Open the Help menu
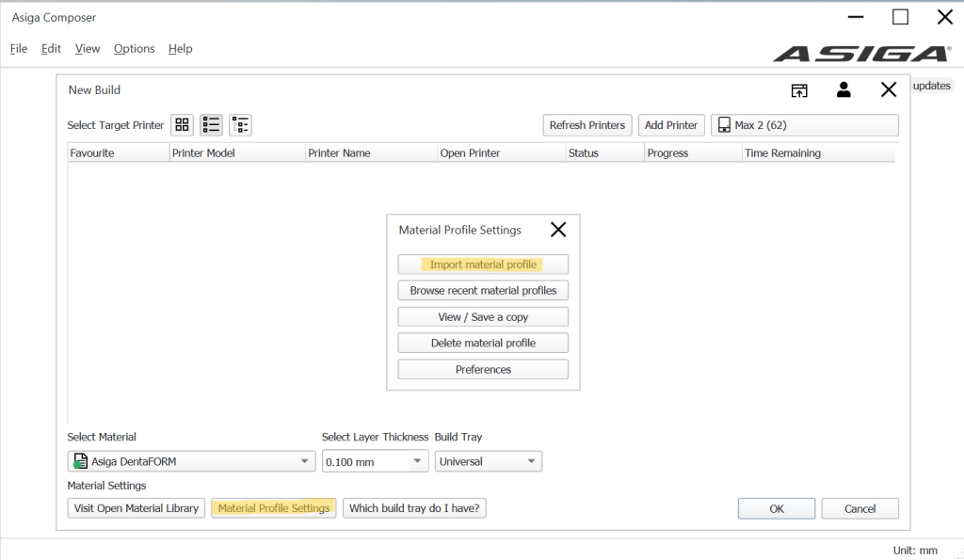The width and height of the screenshot is (964, 560). tap(180, 49)
